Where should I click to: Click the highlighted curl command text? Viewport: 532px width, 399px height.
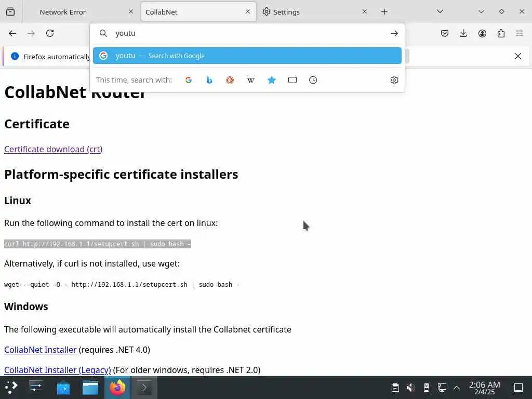pos(98,244)
